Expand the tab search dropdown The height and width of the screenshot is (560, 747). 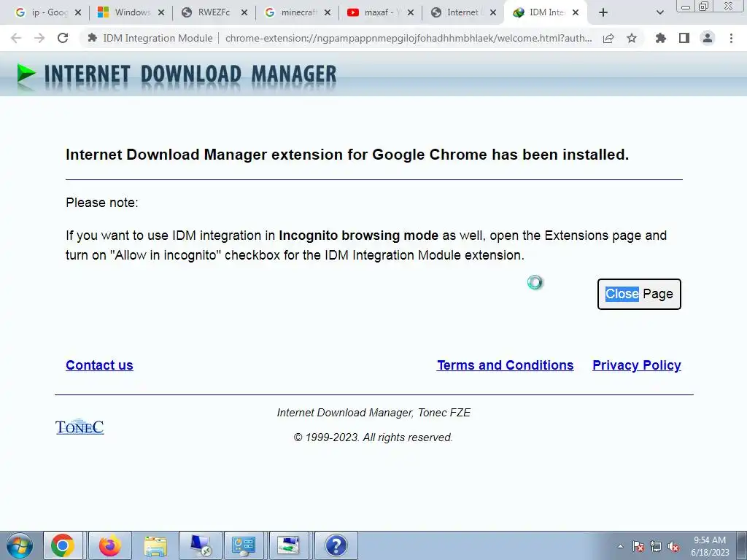659,12
